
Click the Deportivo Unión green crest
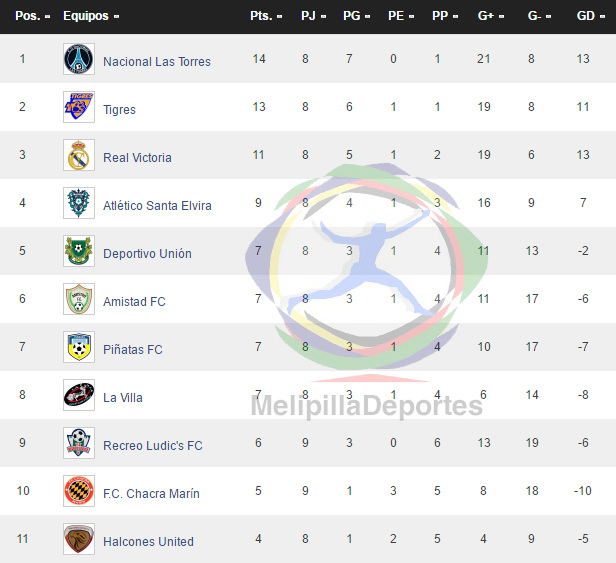coord(79,251)
